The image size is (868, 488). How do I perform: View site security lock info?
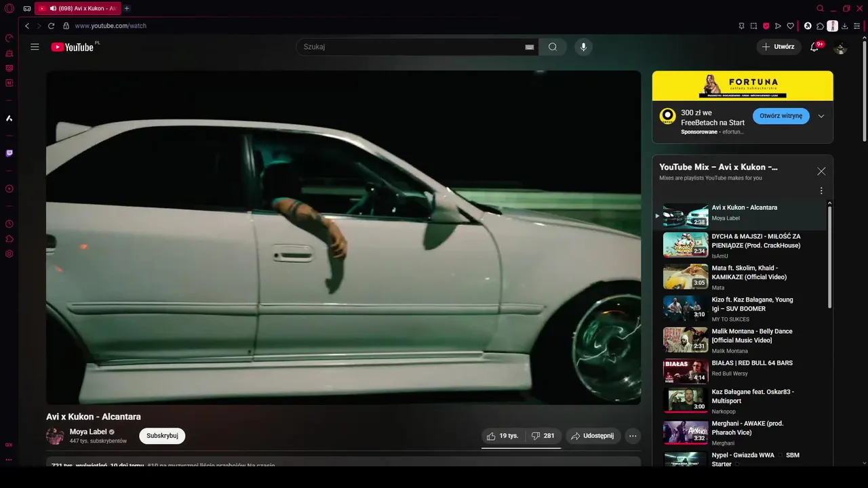pos(66,26)
